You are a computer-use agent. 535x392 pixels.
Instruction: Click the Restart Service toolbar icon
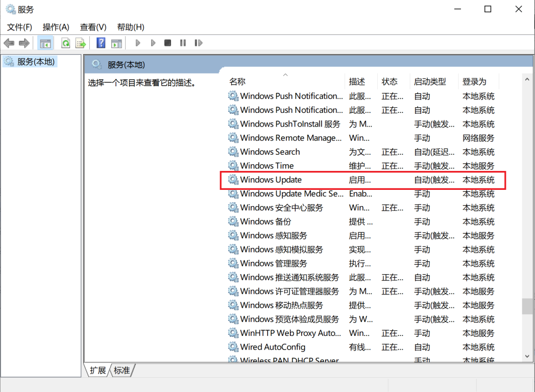tap(199, 43)
